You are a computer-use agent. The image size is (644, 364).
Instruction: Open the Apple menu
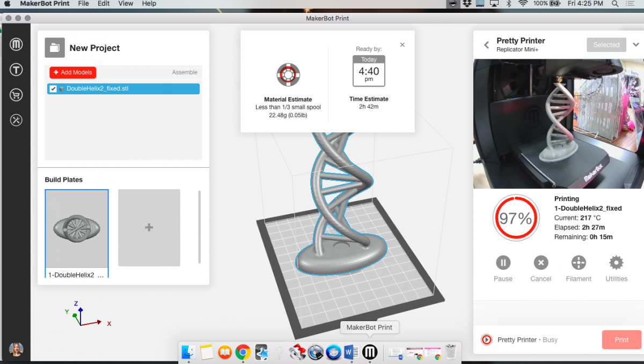pyautogui.click(x=7, y=4)
